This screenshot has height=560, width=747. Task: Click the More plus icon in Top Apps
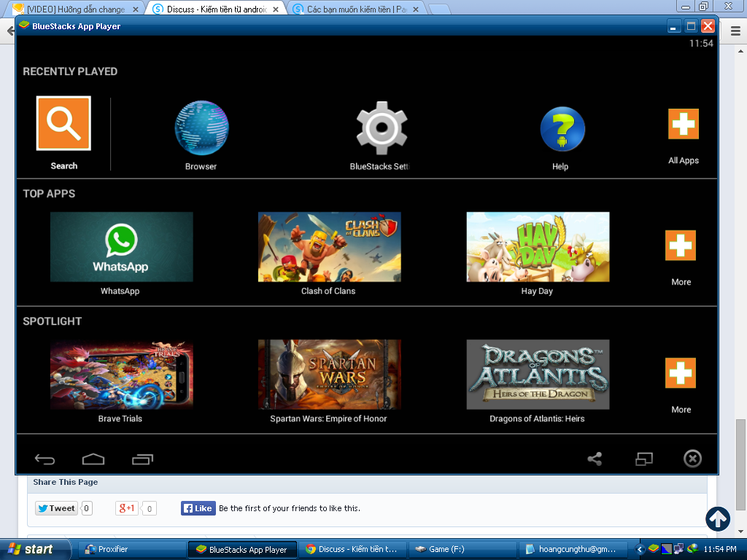681,245
